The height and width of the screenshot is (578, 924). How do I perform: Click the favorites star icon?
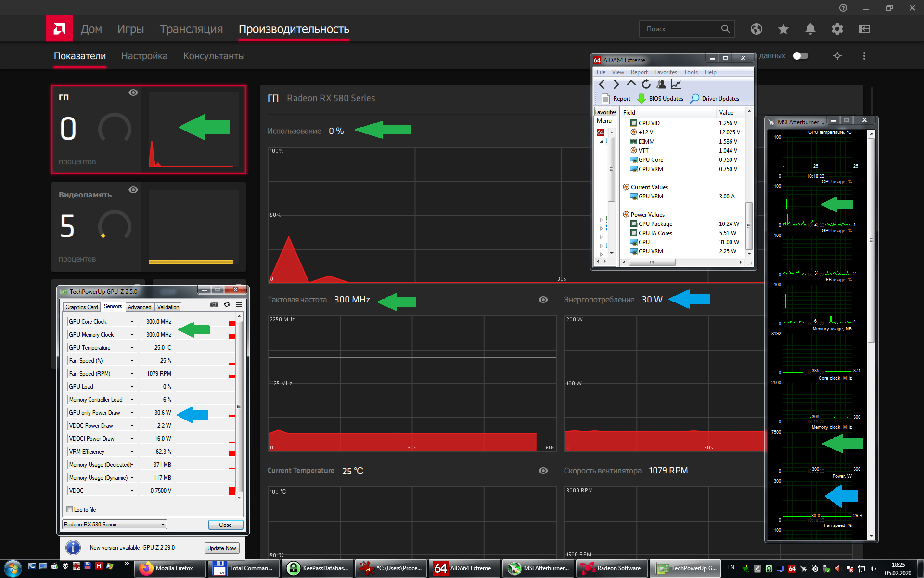783,29
